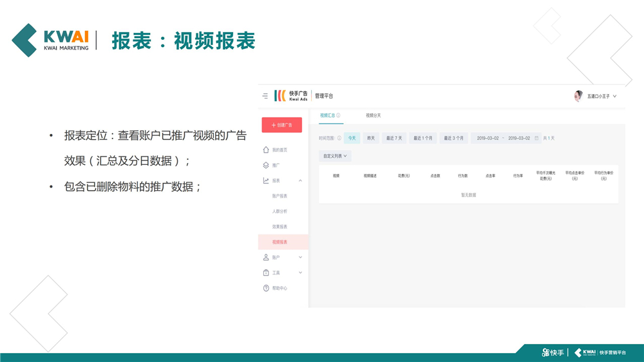Select the 今天 time range button

(352, 138)
